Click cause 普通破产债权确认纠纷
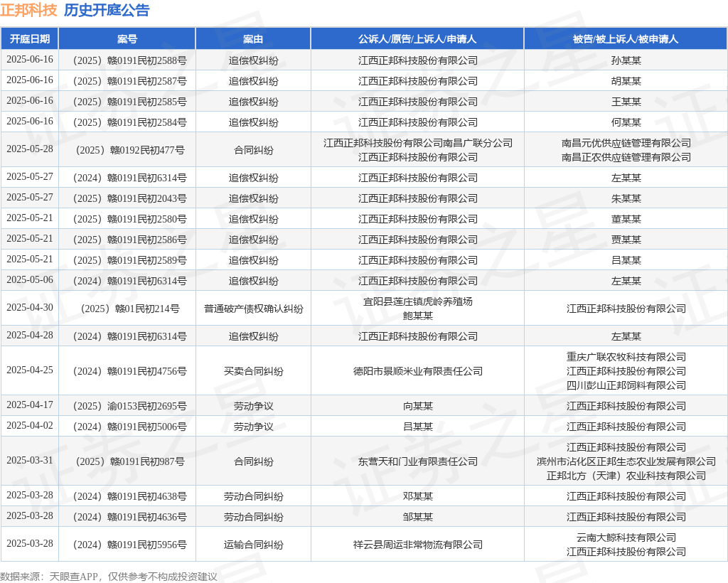728x583 pixels. 254,309
